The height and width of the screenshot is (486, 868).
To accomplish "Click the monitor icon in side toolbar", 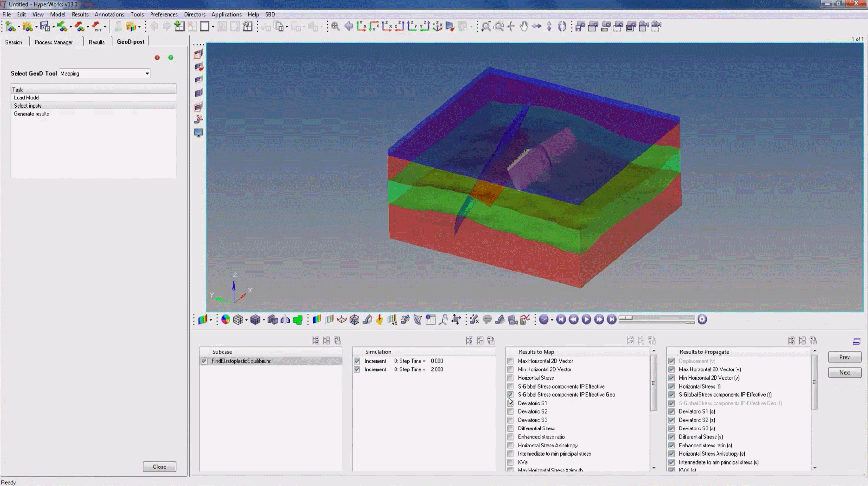I will 199,133.
